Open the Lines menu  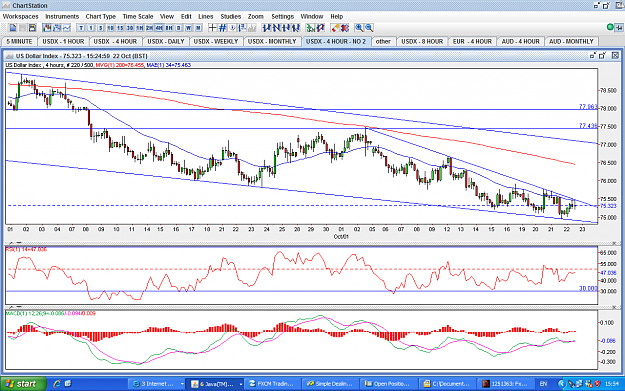[206, 16]
